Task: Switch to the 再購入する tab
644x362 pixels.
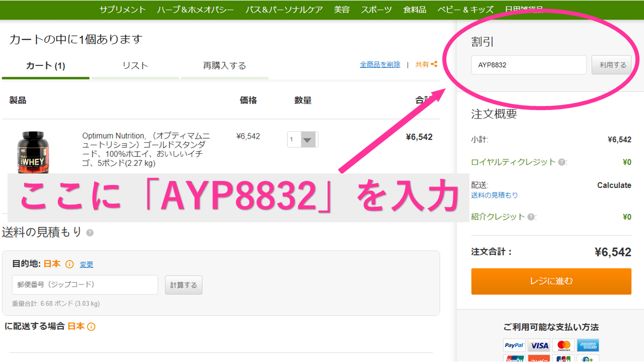Action: (224, 66)
